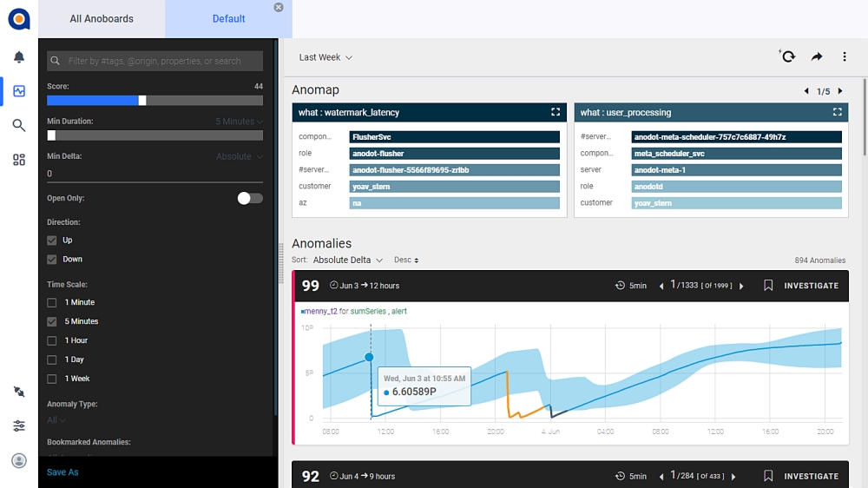The image size is (868, 488).
Task: Expand the watermark_latency anomap card fullscreen
Action: click(556, 112)
